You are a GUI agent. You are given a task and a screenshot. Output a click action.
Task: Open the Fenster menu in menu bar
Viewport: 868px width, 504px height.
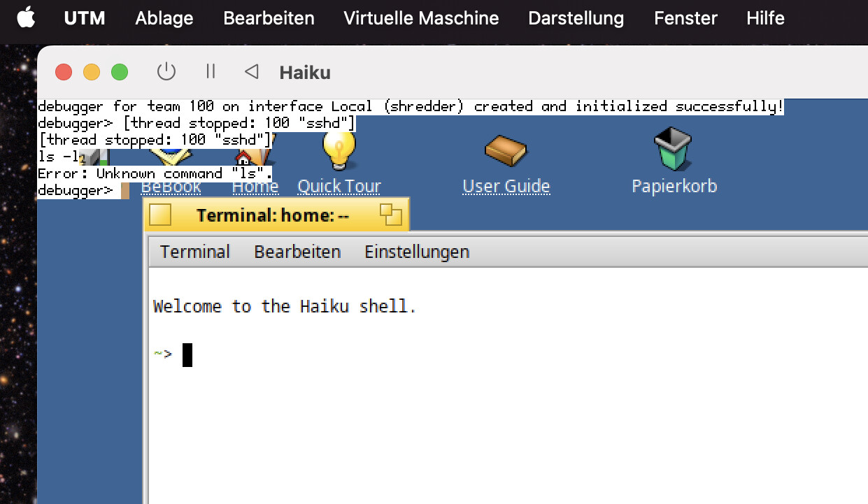tap(685, 18)
